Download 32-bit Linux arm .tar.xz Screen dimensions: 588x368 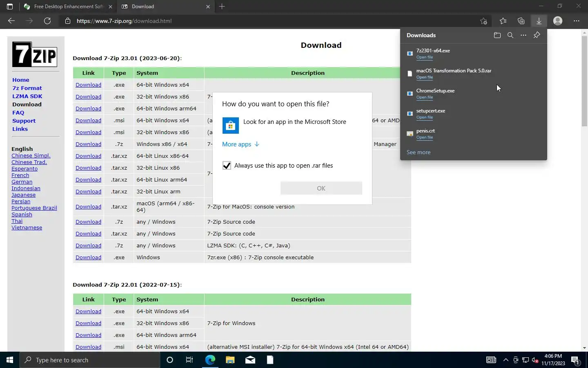[x=88, y=191]
